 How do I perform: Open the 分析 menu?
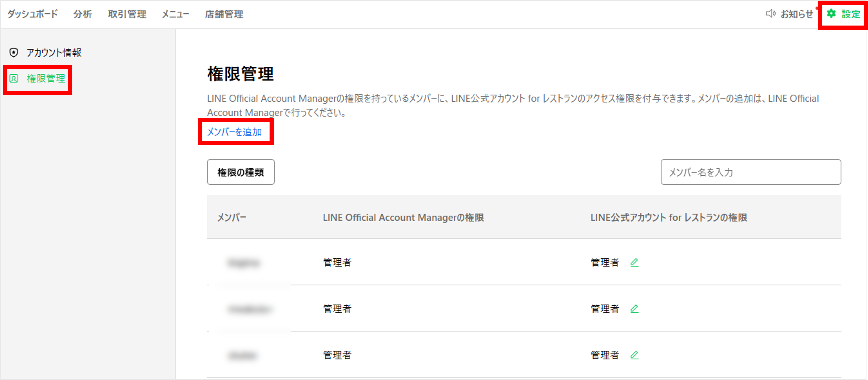pyautogui.click(x=83, y=14)
